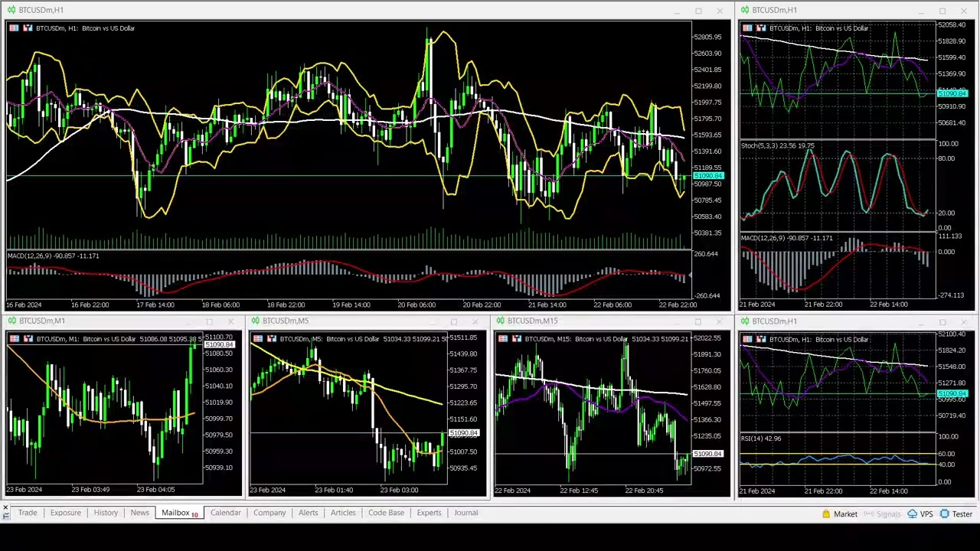Maximize the BTCUSDm,M15 chart window
Screen dimensions: 980x551
698,321
